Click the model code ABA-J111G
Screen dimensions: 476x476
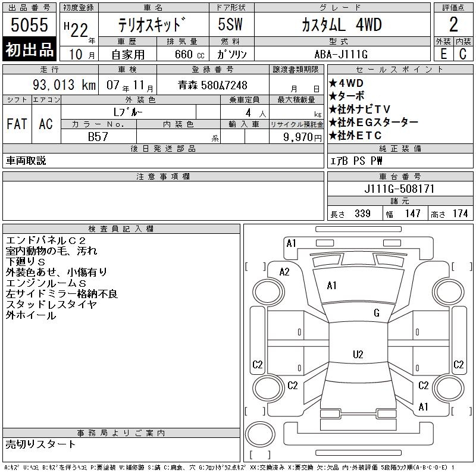pos(341,54)
